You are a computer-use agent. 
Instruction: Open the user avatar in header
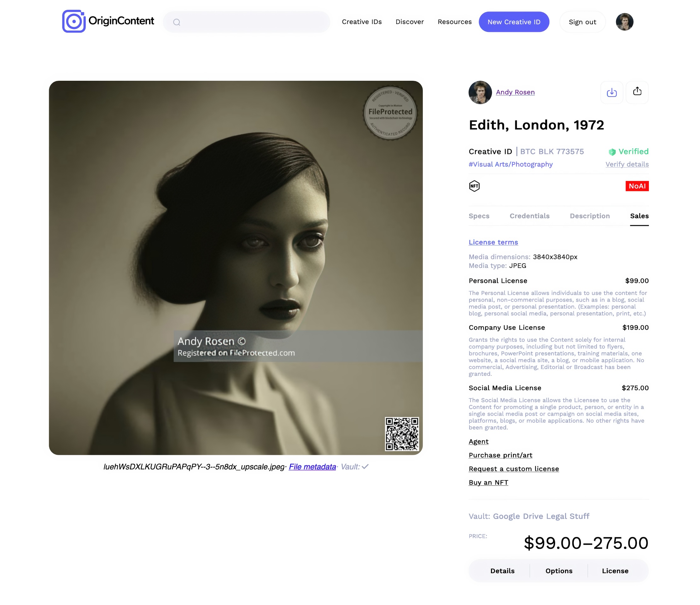click(624, 22)
